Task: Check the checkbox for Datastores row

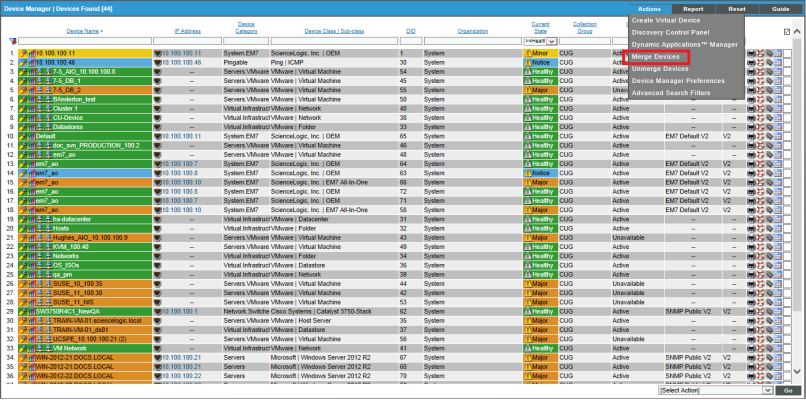Action: (x=787, y=127)
